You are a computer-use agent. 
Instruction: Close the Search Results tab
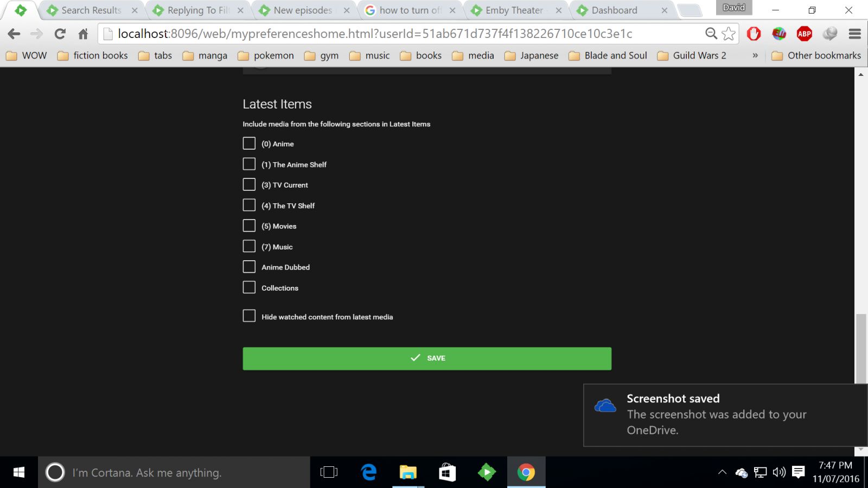point(135,10)
